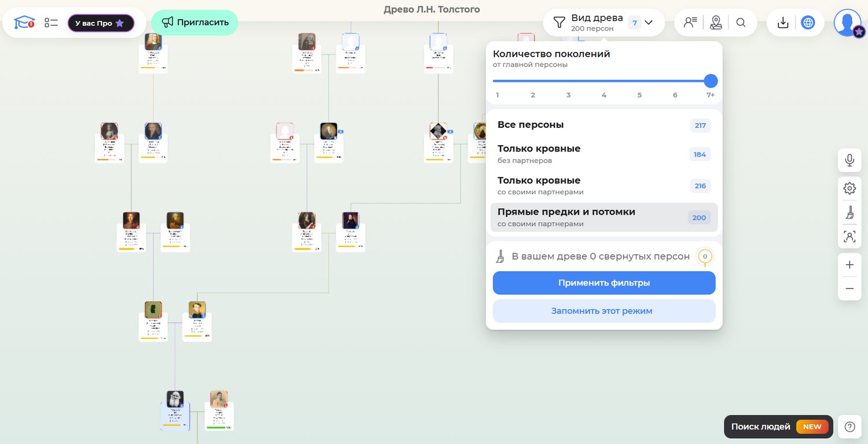Open the map location icon

716,23
